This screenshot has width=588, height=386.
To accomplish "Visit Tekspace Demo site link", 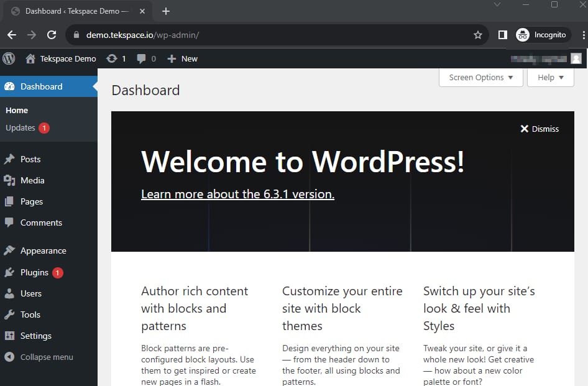I will [68, 59].
